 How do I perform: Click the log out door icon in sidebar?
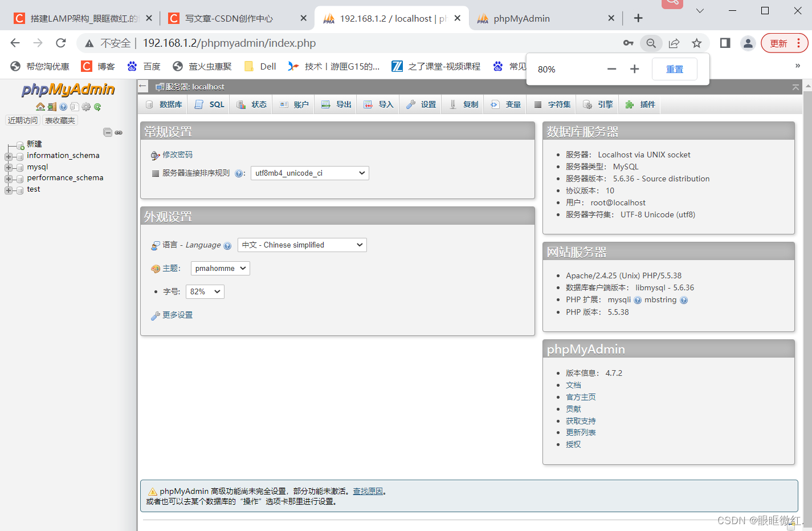click(52, 107)
